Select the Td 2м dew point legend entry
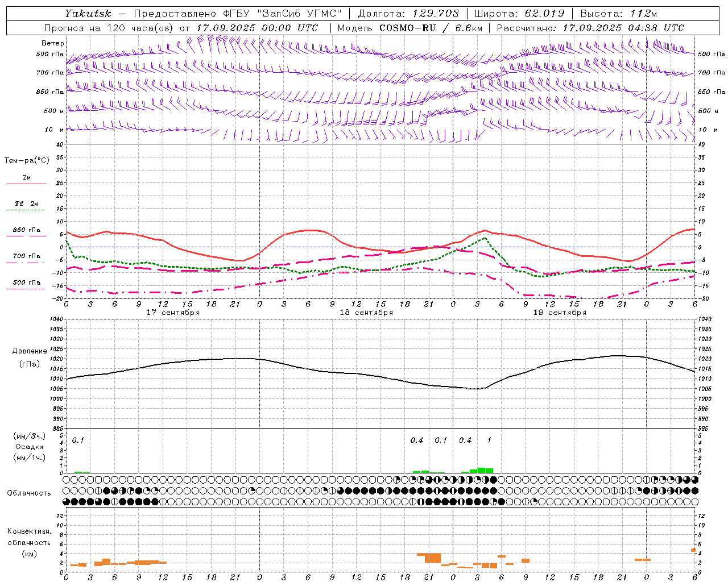This screenshot has height=582, width=728. click(x=26, y=203)
